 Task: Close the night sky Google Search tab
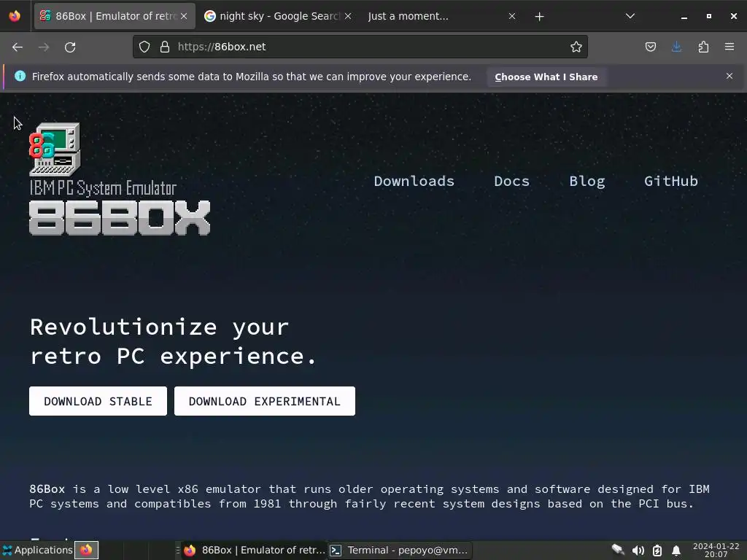click(348, 16)
